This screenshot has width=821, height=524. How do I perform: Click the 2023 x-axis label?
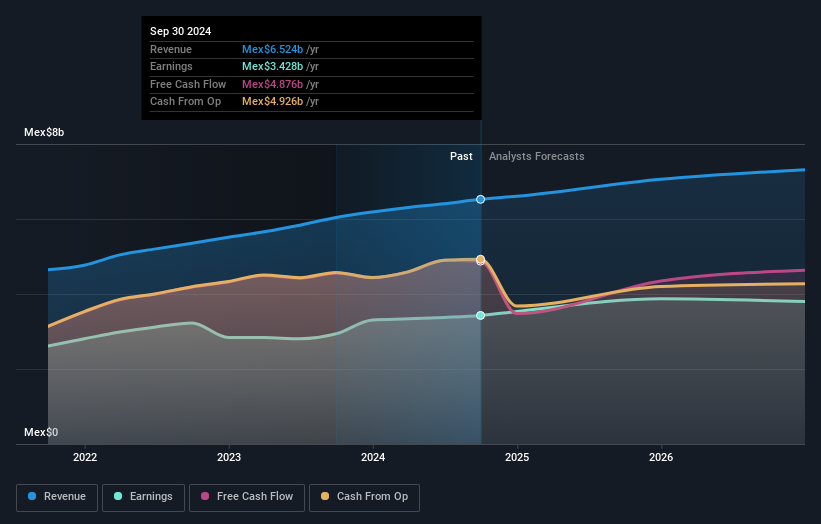coord(229,457)
